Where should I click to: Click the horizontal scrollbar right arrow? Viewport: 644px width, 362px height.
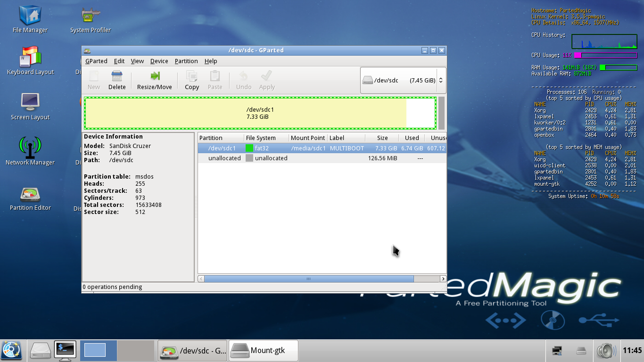click(443, 279)
